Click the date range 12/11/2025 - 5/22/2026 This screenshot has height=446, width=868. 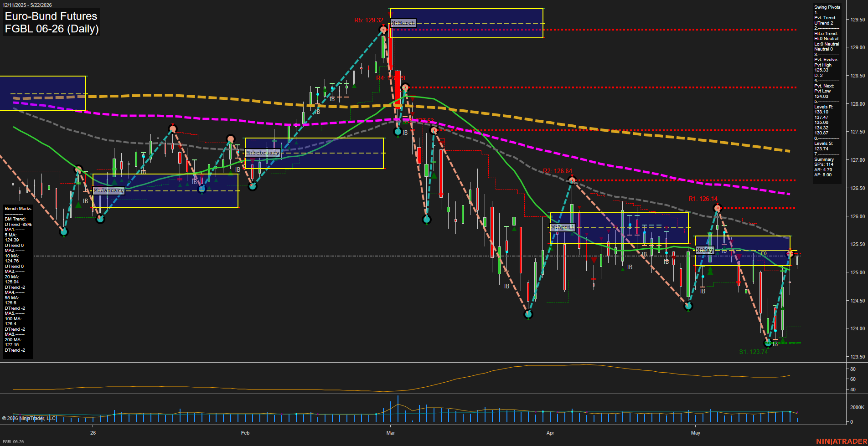[27, 5]
